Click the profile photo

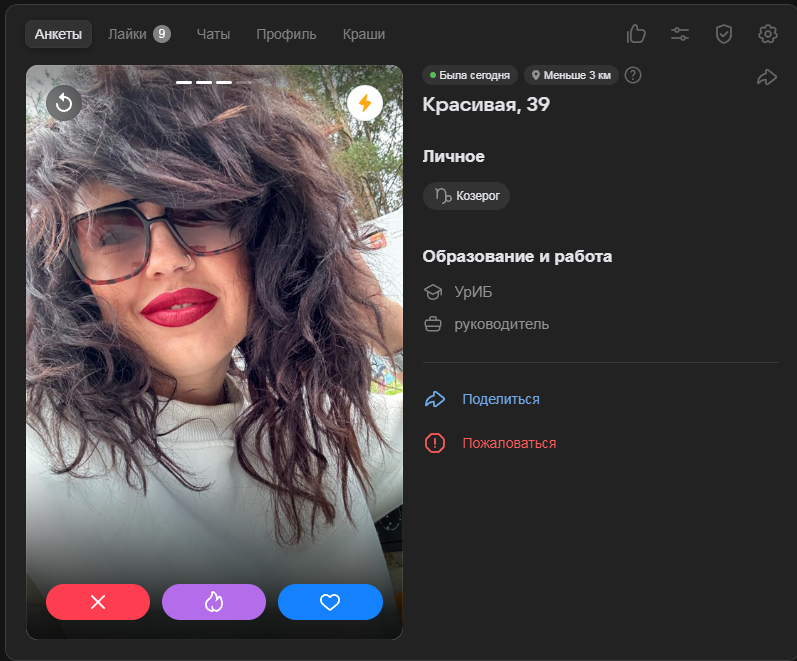[x=214, y=352]
